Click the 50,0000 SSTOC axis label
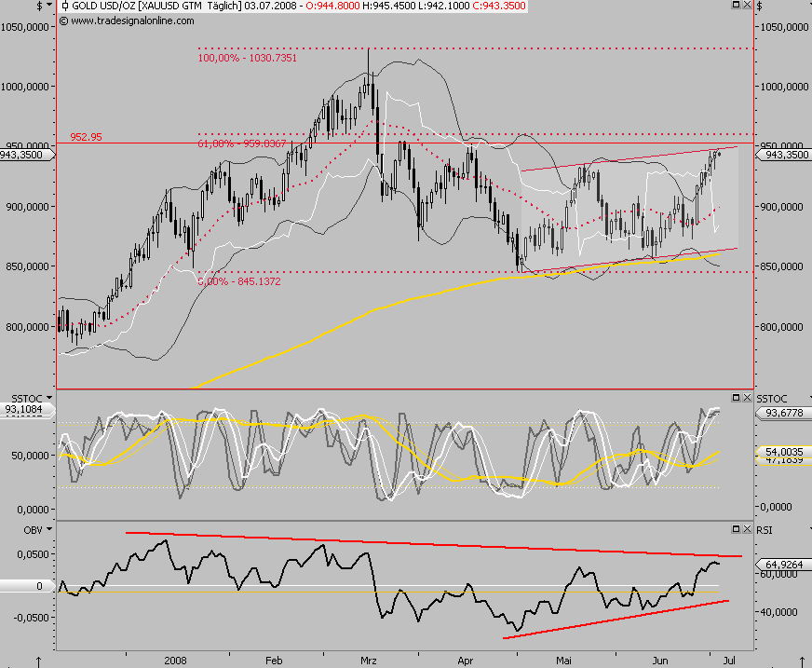 click(30, 456)
